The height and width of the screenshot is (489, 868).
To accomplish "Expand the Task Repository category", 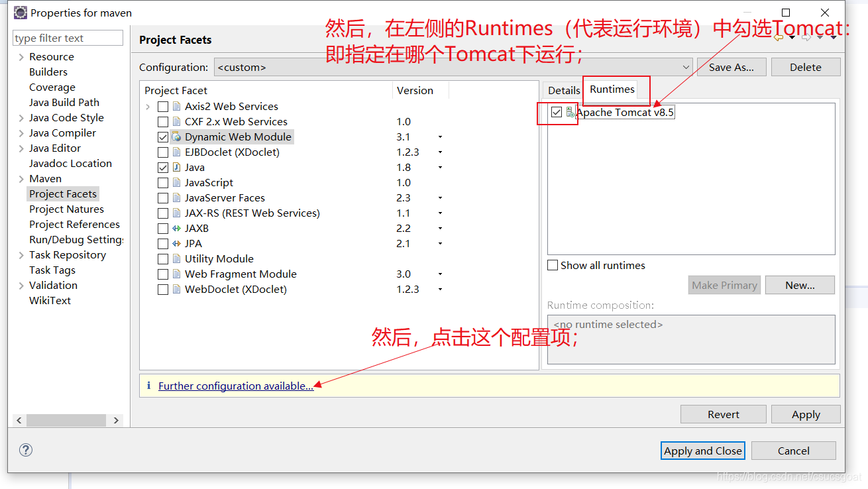I will tap(21, 255).
